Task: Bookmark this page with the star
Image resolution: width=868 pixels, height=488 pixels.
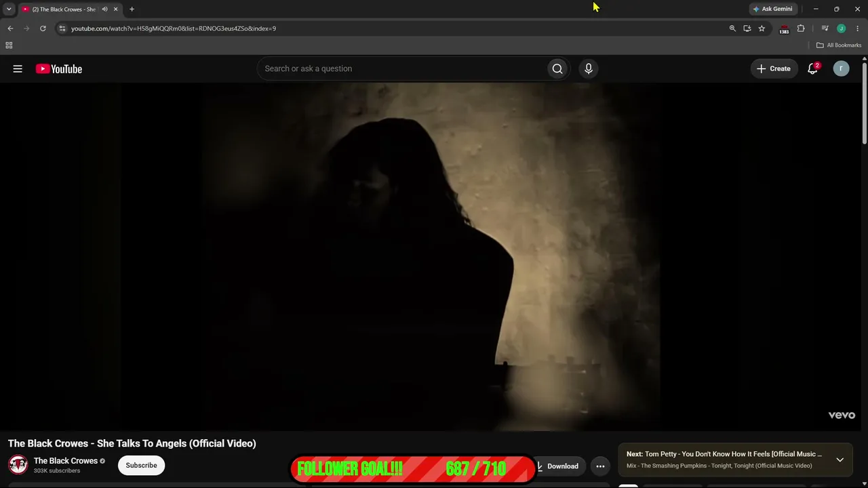Action: click(762, 28)
